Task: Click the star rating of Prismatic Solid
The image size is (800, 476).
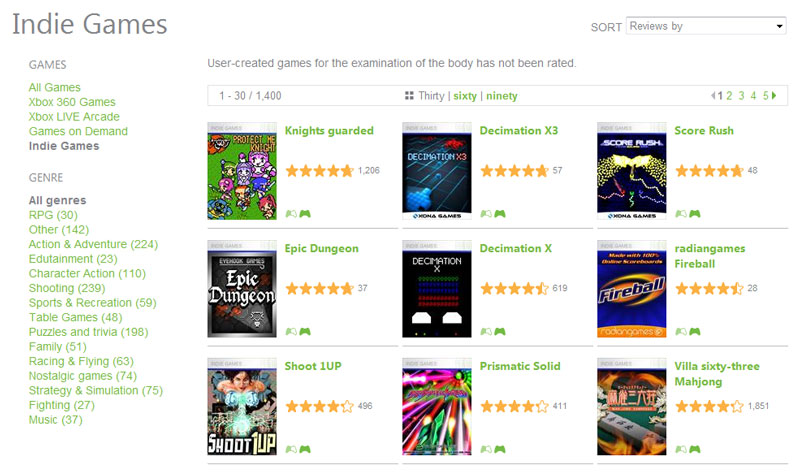Action: [x=514, y=407]
